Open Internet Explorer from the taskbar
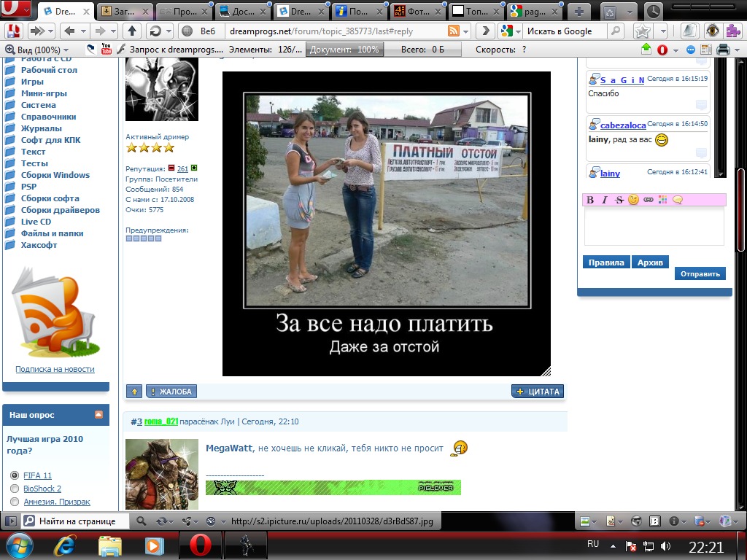 (65, 545)
